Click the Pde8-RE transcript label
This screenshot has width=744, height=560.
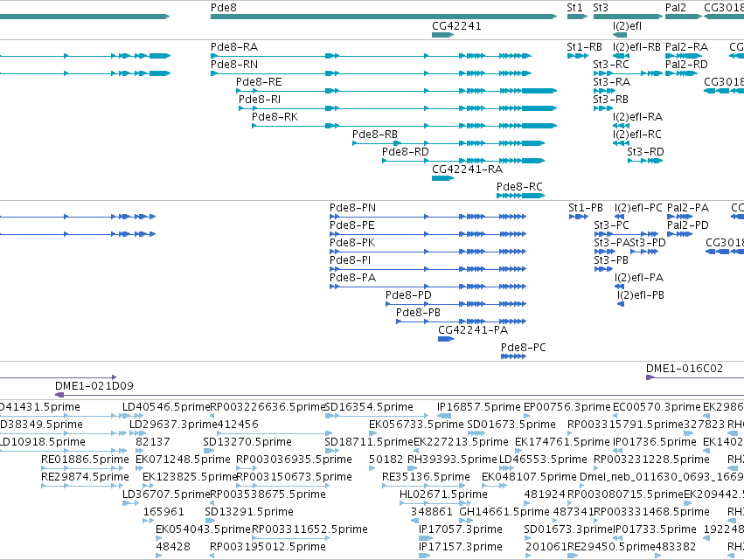coord(259,82)
